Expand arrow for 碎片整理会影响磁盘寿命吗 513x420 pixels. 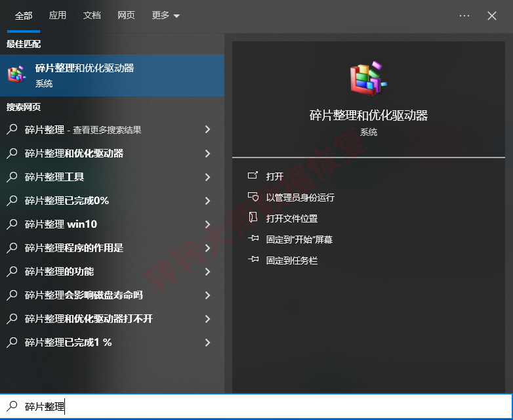tap(207, 295)
